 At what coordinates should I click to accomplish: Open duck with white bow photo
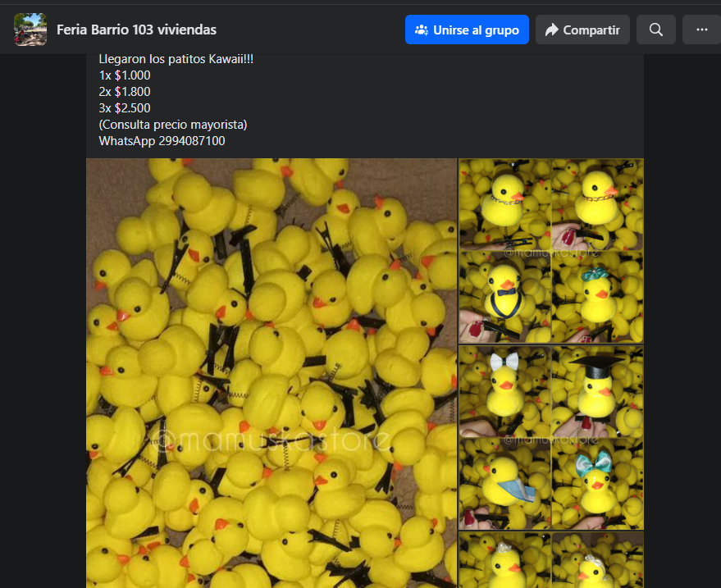[504, 391]
